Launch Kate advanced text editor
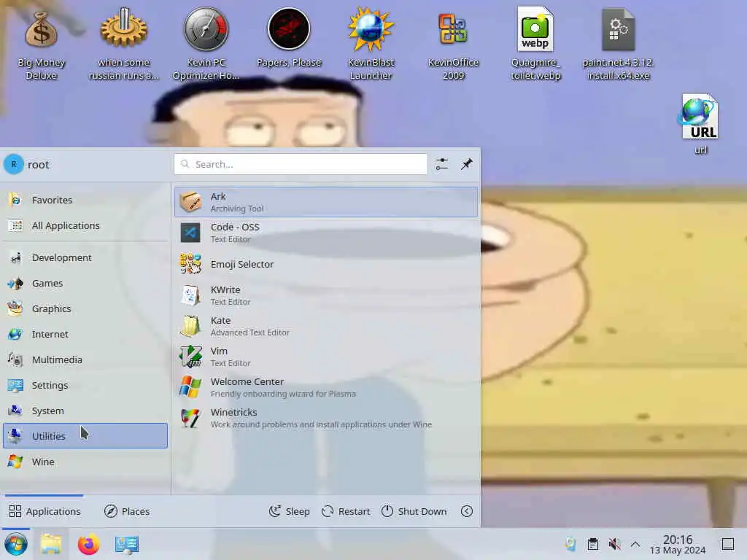The width and height of the screenshot is (747, 560). (326, 326)
